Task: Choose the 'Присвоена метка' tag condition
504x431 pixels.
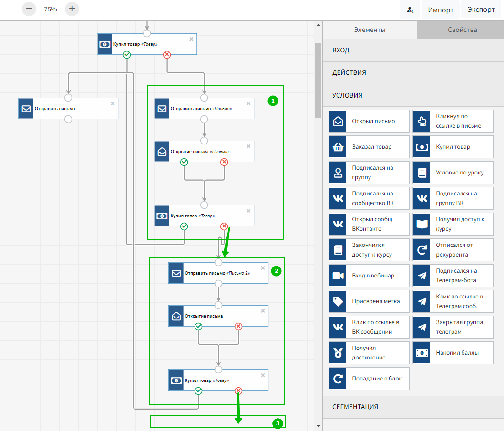Action: [369, 301]
